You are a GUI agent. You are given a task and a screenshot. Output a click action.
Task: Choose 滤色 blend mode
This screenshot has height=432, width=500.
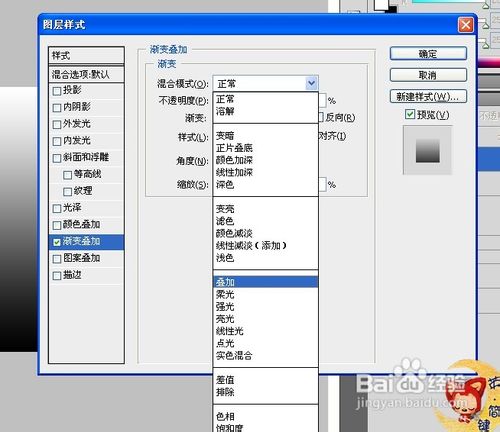click(x=266, y=221)
